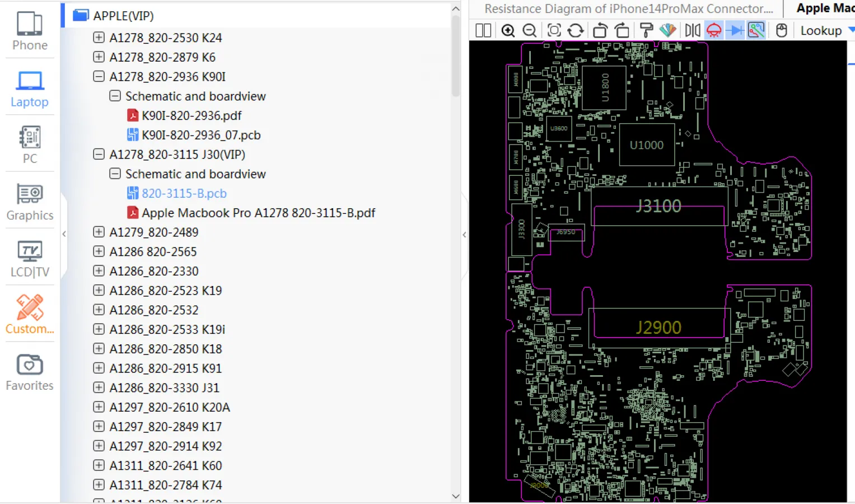The height and width of the screenshot is (504, 855).
Task: Select the Laptop category icon
Action: coord(30,88)
